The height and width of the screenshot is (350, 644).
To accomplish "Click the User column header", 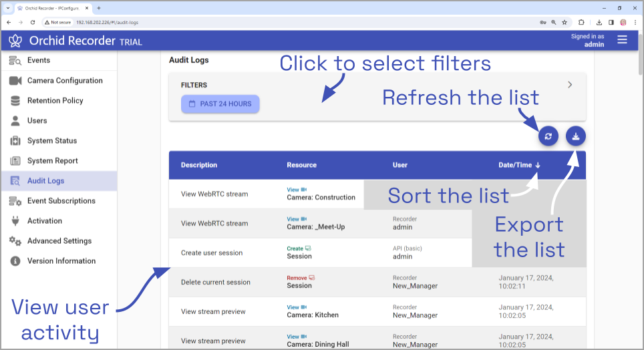I will point(400,165).
